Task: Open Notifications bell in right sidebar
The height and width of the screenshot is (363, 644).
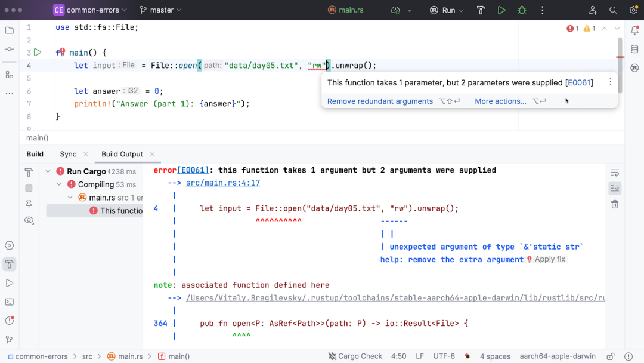Action: 634,30
